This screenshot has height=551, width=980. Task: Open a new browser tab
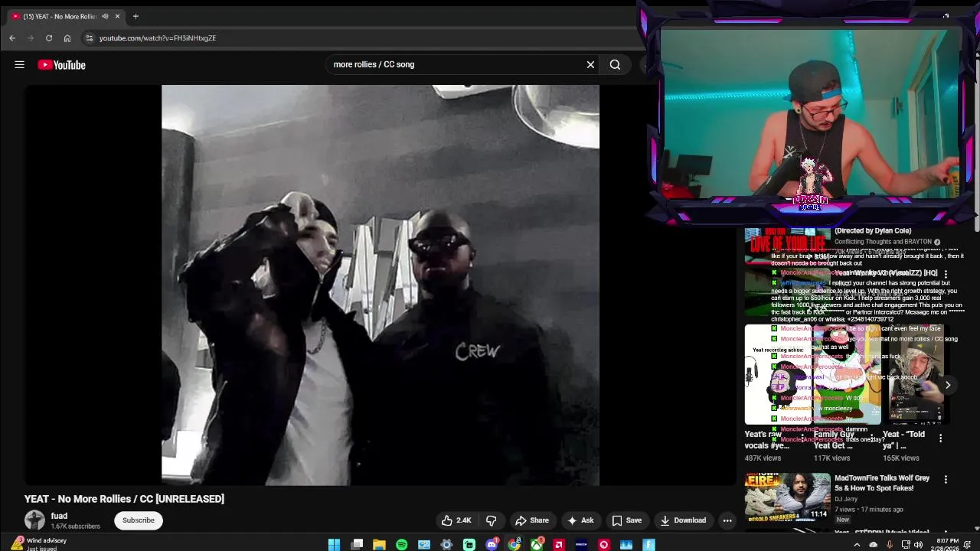click(x=136, y=16)
